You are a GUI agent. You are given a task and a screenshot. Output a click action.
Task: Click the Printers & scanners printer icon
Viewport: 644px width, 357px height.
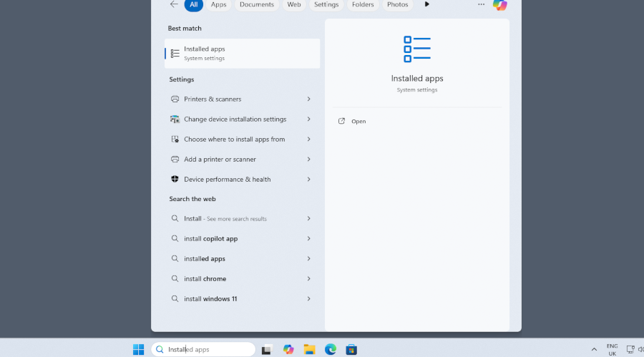[175, 99]
